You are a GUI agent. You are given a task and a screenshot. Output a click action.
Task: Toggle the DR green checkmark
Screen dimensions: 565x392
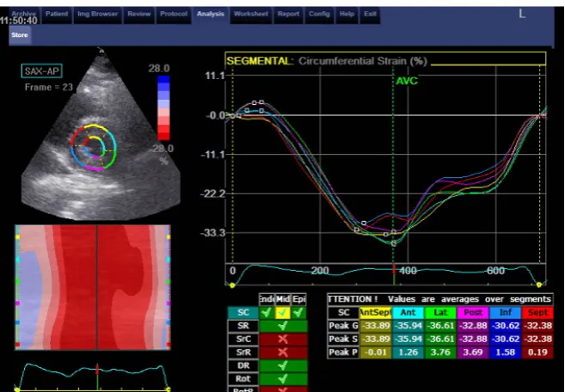(283, 365)
